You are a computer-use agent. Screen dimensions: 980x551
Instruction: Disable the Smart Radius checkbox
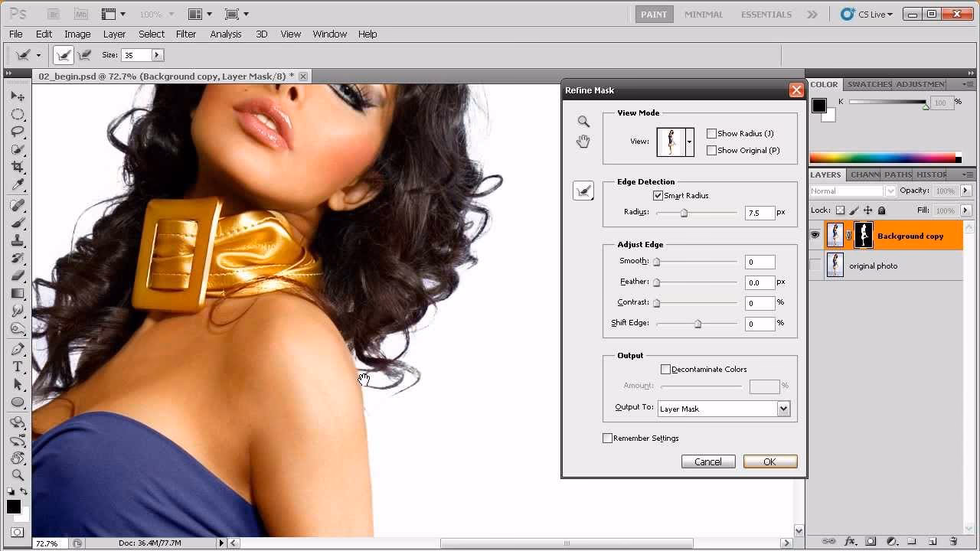658,195
